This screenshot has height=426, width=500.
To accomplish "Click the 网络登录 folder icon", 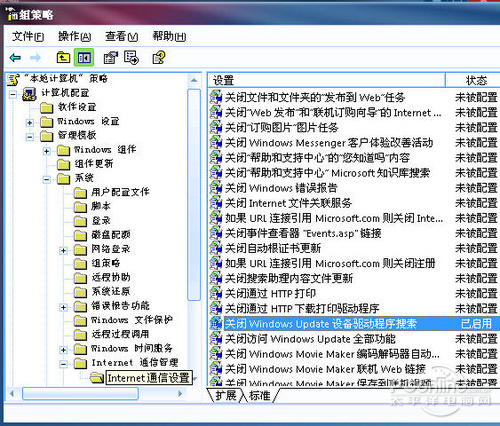I will pyautogui.click(x=80, y=249).
